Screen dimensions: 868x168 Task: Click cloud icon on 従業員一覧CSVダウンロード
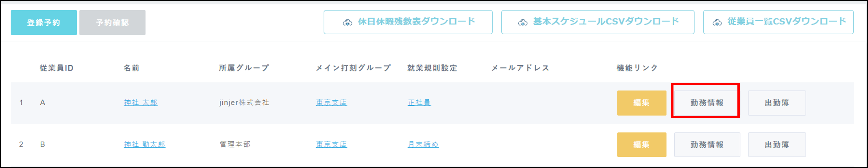point(717,23)
